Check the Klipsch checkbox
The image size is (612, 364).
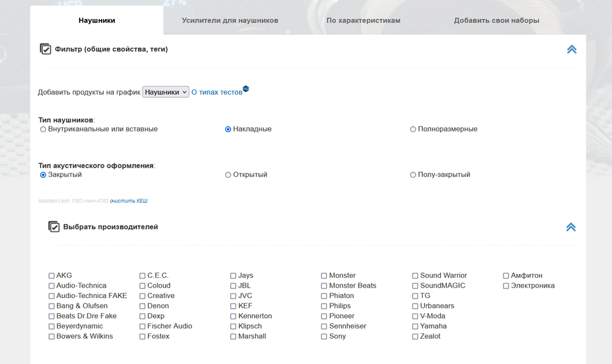(x=233, y=327)
